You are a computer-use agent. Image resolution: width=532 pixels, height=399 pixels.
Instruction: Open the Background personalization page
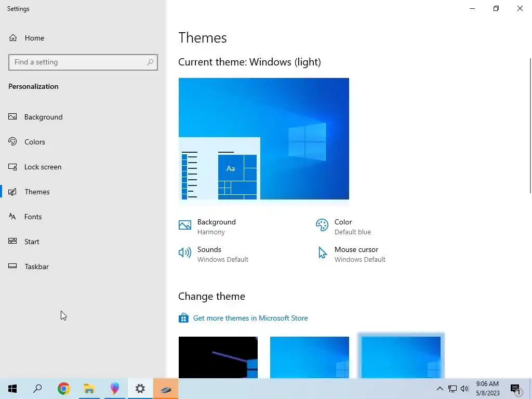(44, 117)
